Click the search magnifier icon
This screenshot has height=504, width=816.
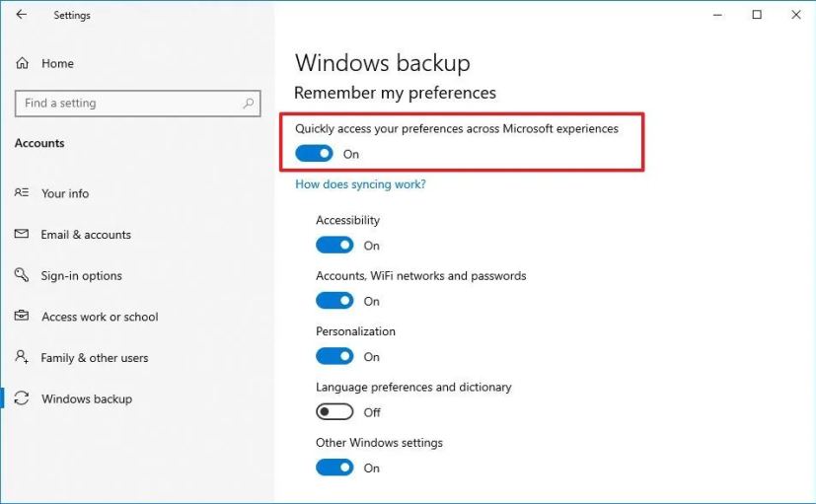point(249,104)
